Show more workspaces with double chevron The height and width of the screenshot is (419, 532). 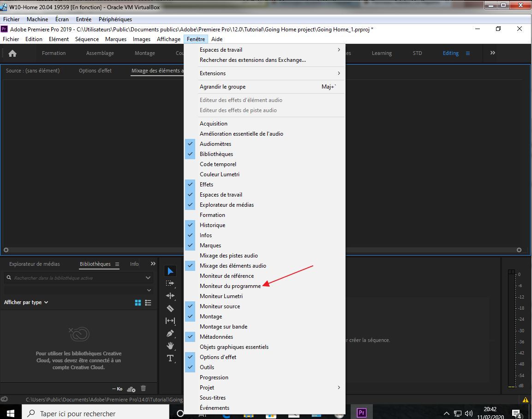pyautogui.click(x=493, y=53)
